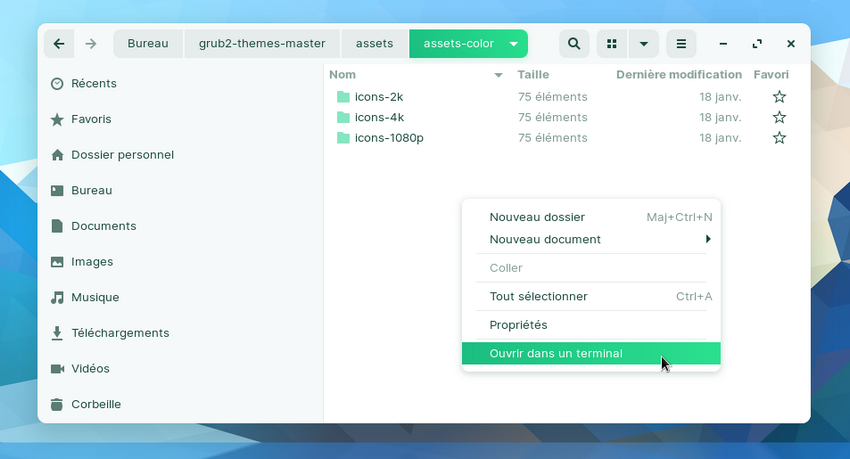This screenshot has height=459, width=850.
Task: Mark icons-1080p folder as favorite
Action: (x=779, y=138)
